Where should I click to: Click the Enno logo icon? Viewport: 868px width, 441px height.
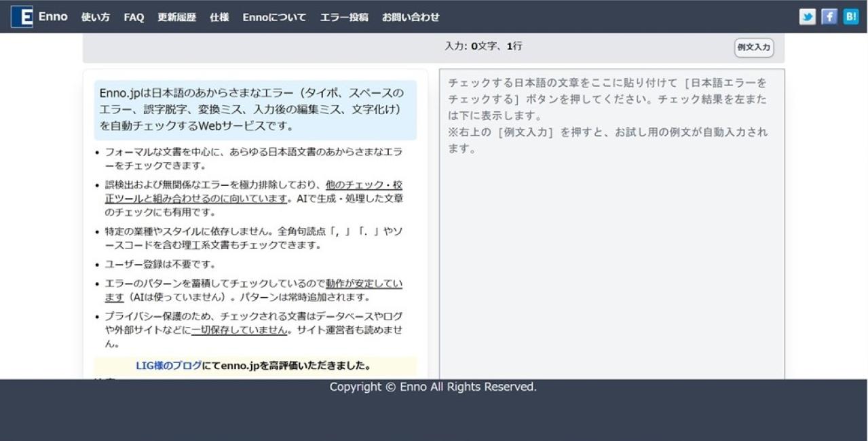22,17
